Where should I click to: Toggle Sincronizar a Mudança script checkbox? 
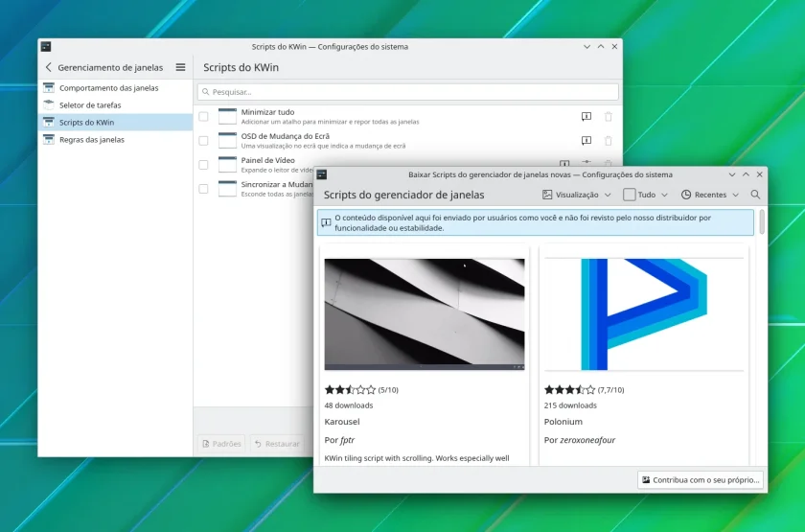[204, 189]
